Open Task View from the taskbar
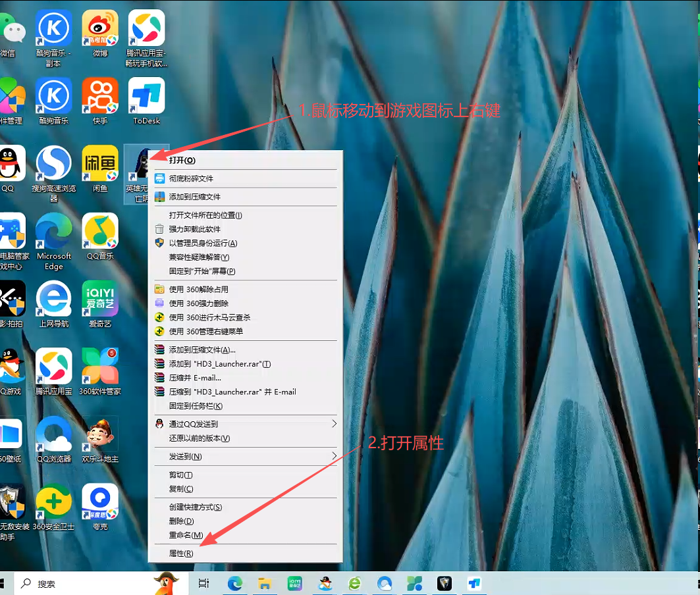Screen dimensions: 700x595 [203, 583]
